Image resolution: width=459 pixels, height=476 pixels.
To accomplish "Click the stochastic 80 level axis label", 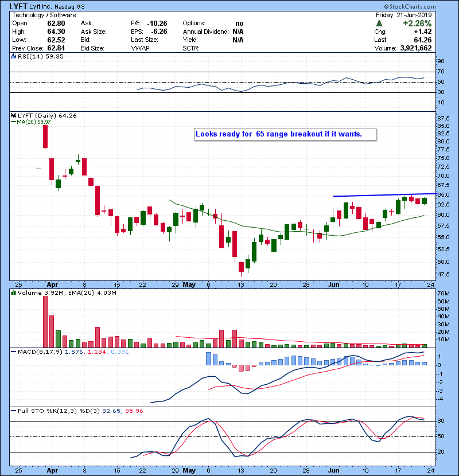I will pos(441,421).
